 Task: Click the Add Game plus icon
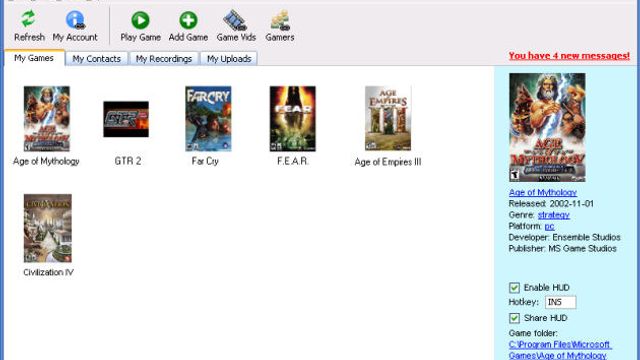coord(188,20)
